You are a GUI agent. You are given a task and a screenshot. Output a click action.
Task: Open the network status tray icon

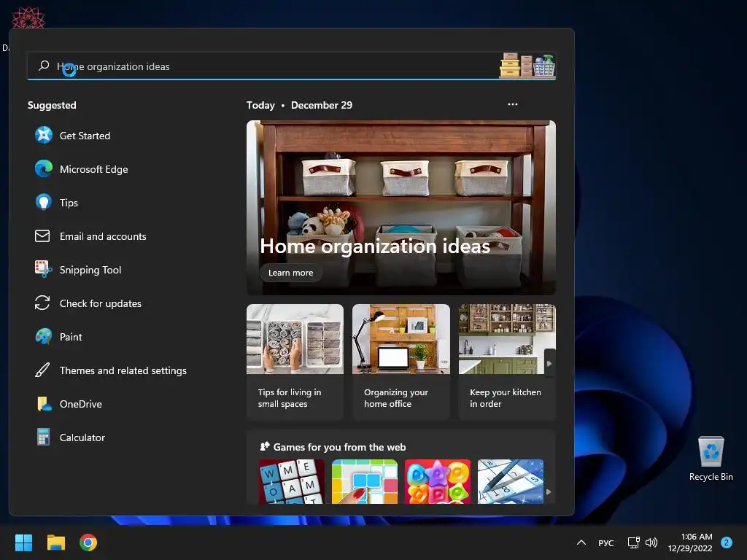pos(633,542)
